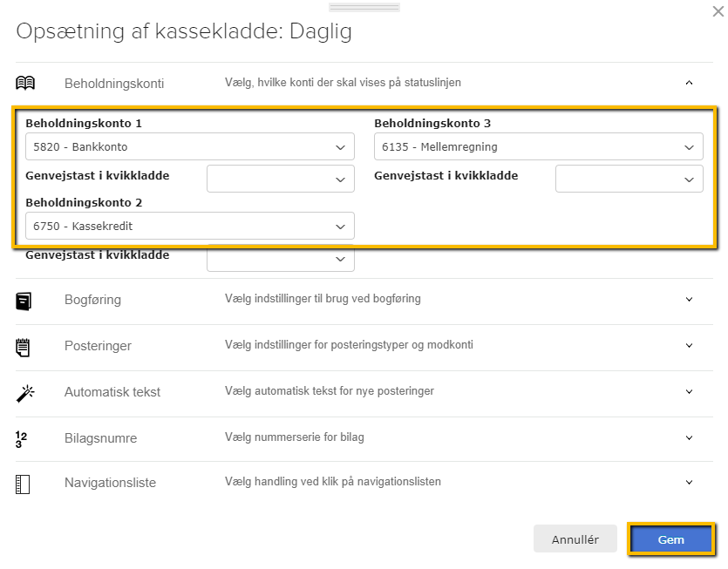Screen dimensions: 728x569
Task: Close the Opsætning af kassekladde dialog
Action: tap(717, 13)
